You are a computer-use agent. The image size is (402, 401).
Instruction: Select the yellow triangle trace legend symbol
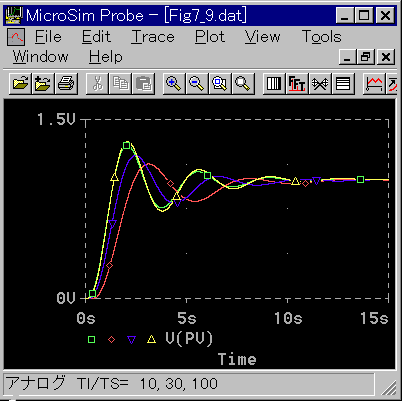coord(152,339)
